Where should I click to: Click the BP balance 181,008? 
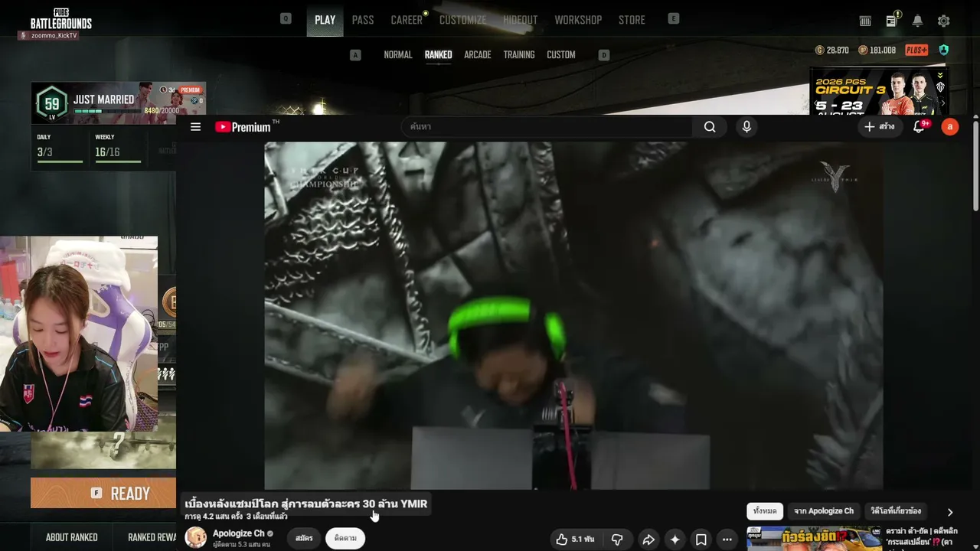[x=877, y=51]
